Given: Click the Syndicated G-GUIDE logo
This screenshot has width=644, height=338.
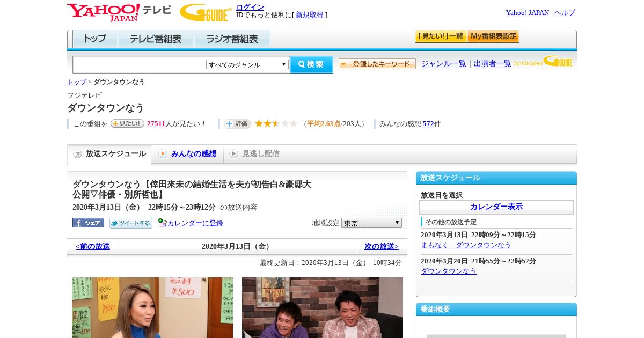Looking at the screenshot, I should pyautogui.click(x=543, y=61).
